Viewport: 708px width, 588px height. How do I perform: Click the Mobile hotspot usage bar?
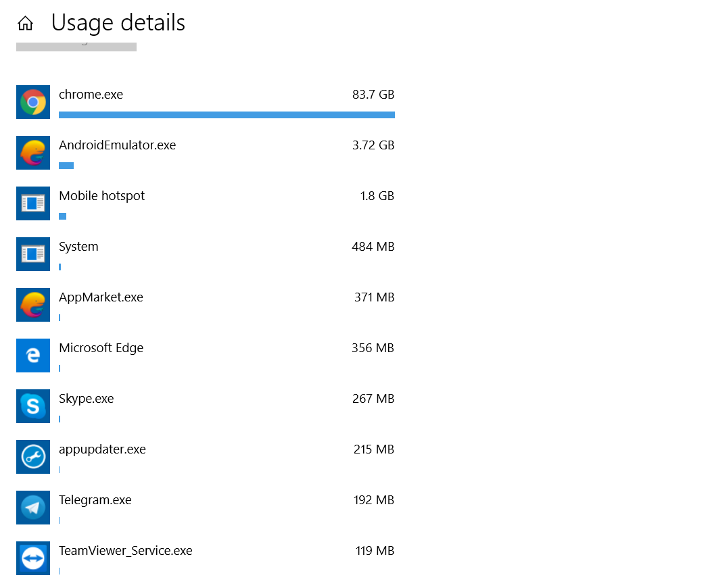(x=63, y=216)
